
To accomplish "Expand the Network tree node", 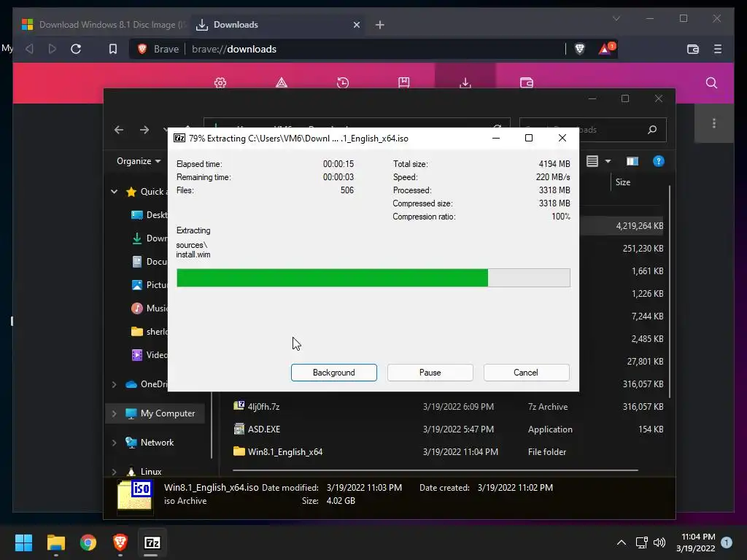I will (114, 443).
